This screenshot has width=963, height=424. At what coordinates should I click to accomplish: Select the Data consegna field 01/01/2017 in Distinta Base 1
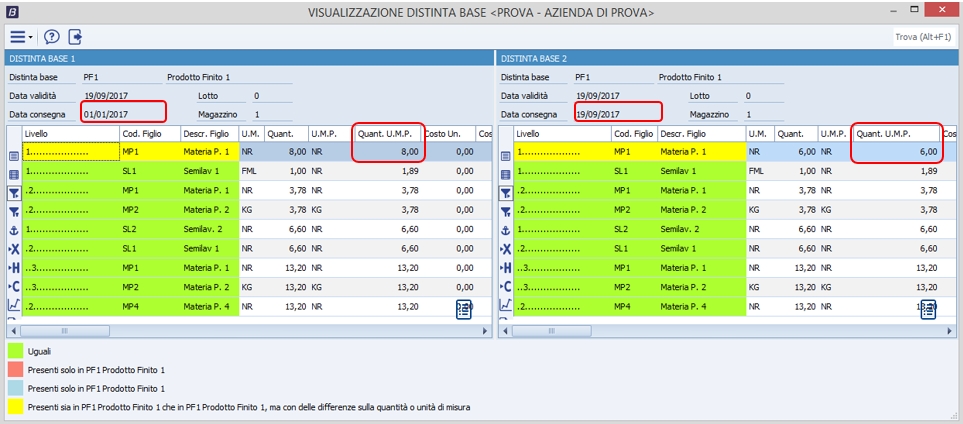pyautogui.click(x=122, y=114)
